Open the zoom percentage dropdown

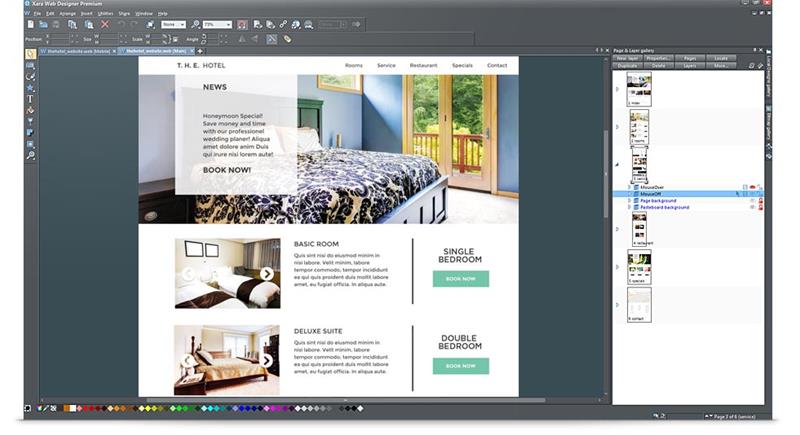pyautogui.click(x=228, y=24)
